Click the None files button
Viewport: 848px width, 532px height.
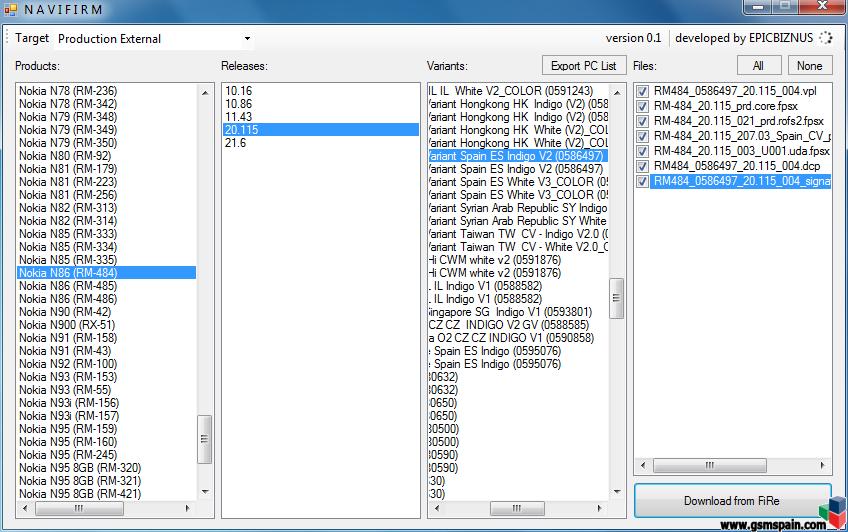coord(810,65)
